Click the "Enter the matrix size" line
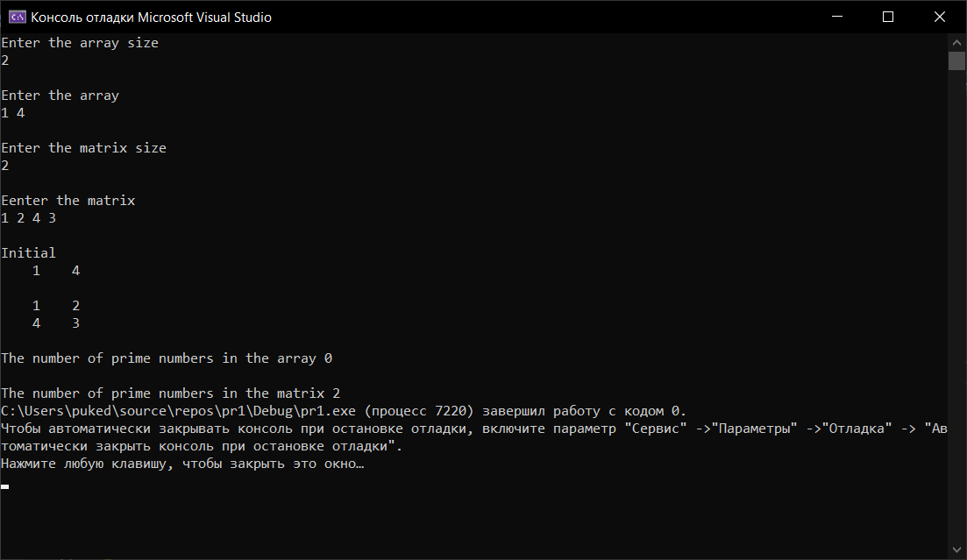The image size is (967, 560). coord(83,148)
